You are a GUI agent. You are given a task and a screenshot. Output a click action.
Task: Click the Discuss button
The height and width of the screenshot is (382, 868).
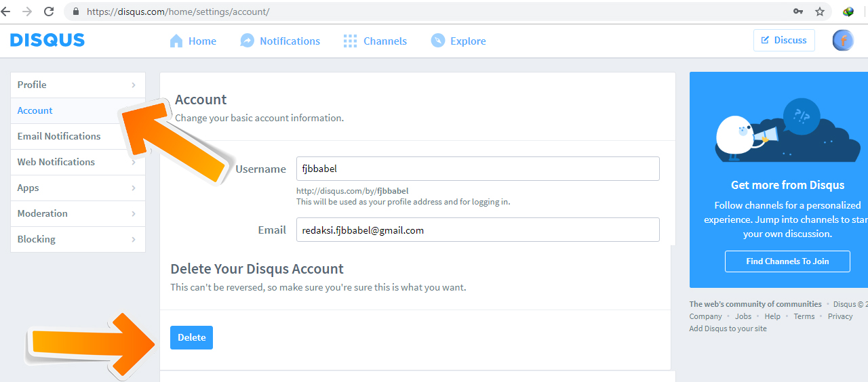784,40
